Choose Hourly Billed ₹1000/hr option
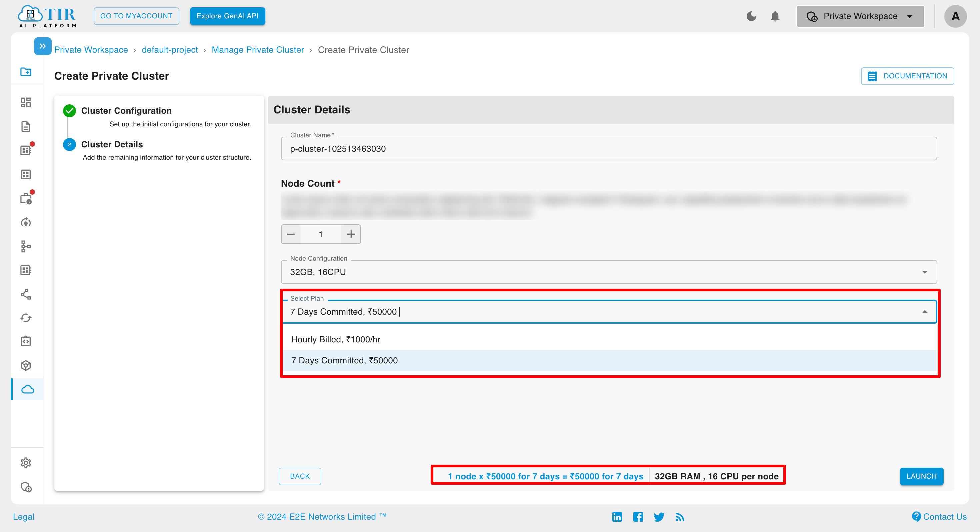Image resolution: width=980 pixels, height=532 pixels. point(610,339)
